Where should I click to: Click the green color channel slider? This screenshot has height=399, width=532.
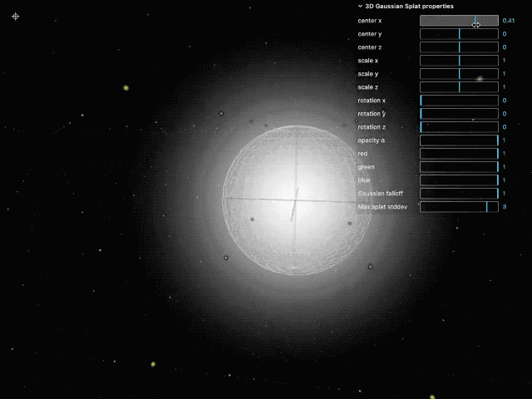click(x=459, y=167)
